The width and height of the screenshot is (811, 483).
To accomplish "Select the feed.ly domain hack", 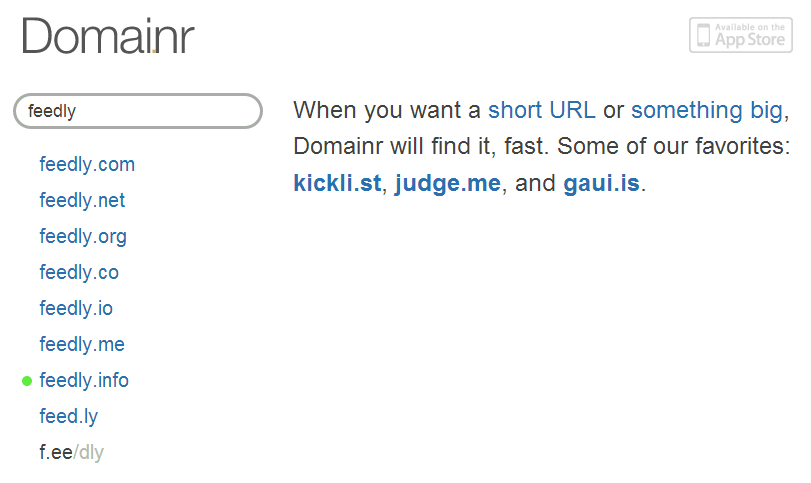I will [x=69, y=416].
